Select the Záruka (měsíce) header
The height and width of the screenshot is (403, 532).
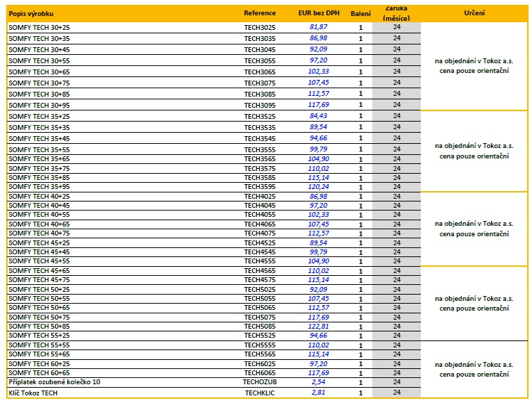397,14
